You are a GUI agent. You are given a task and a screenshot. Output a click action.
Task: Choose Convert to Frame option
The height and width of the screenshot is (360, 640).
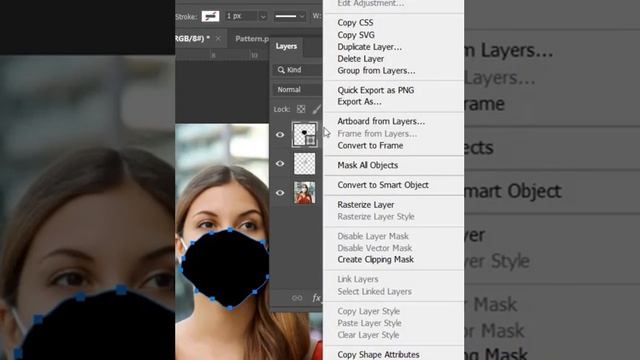point(370,145)
